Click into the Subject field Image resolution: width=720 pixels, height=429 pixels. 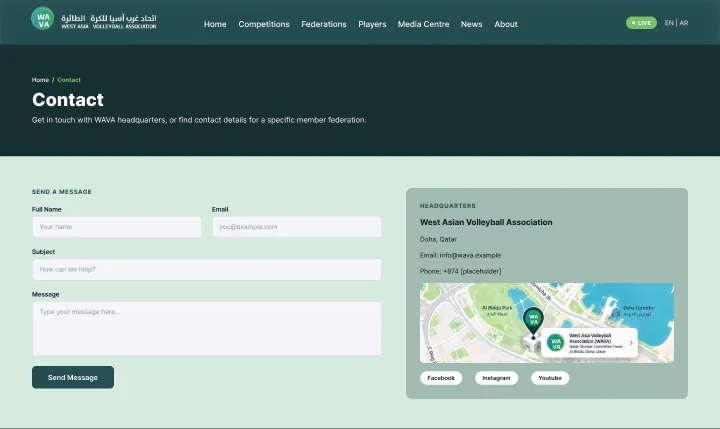[x=207, y=270]
